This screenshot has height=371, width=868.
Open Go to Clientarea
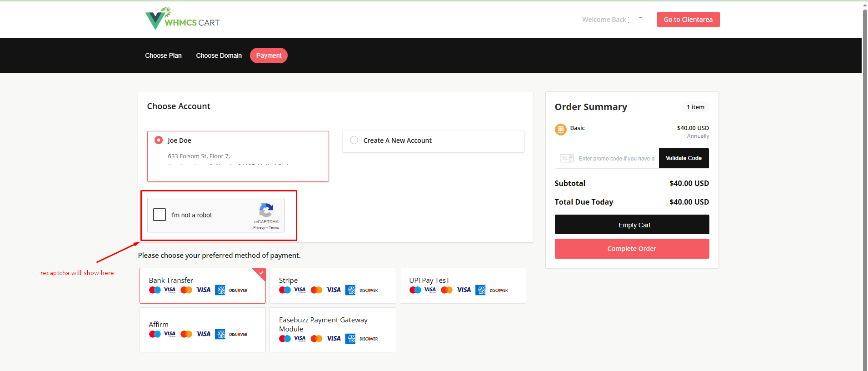[x=688, y=20]
